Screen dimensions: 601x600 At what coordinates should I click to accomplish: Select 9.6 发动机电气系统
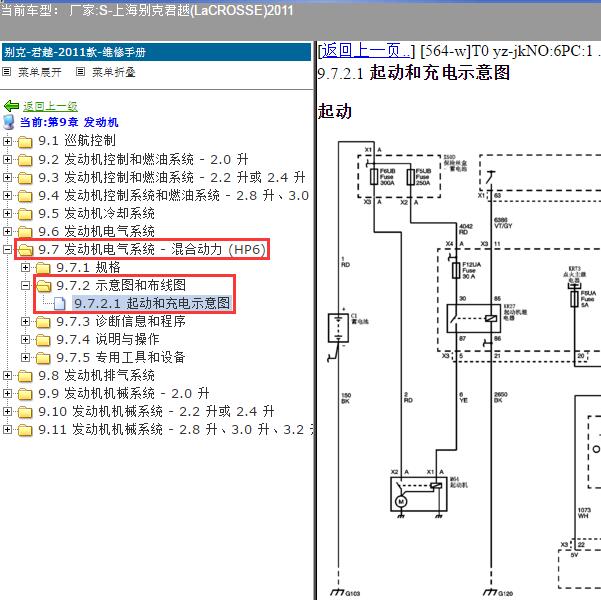click(x=96, y=231)
